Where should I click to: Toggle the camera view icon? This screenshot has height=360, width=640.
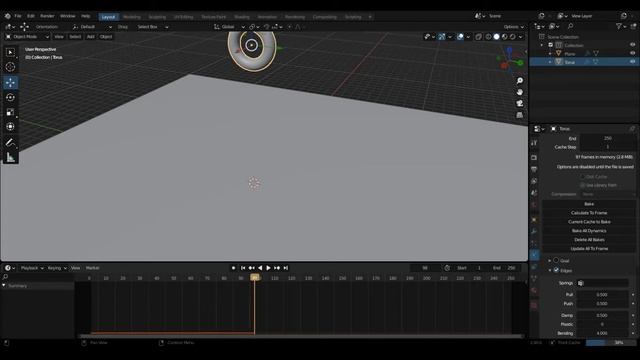pyautogui.click(x=520, y=104)
